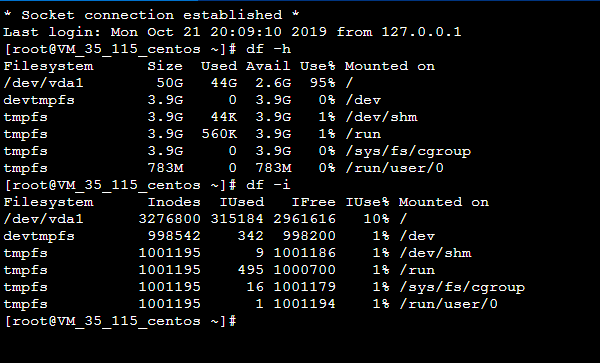Select the '/sys/fs/cgroup' mount in inode table
This screenshot has height=363, width=600.
[x=462, y=287]
